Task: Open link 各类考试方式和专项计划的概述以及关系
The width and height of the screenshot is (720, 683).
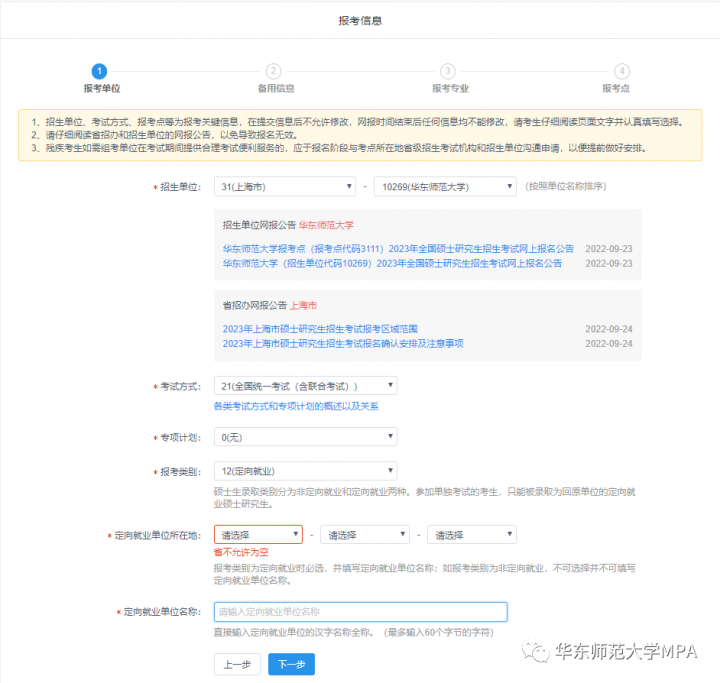Action: pyautogui.click(x=296, y=406)
